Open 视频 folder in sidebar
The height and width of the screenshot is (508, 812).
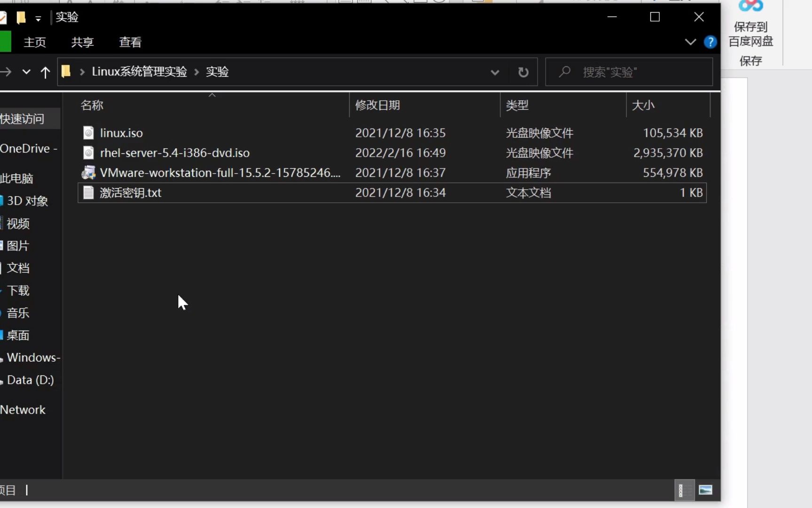click(x=18, y=223)
